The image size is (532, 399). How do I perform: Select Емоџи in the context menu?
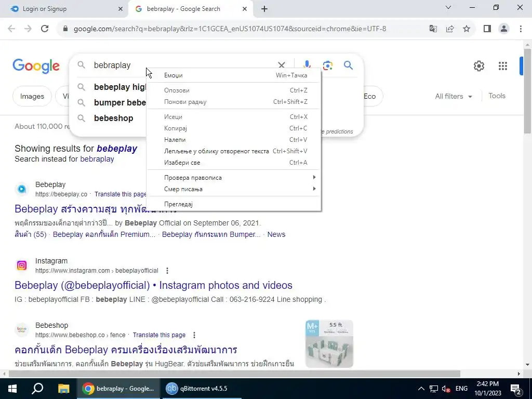pyautogui.click(x=234, y=75)
